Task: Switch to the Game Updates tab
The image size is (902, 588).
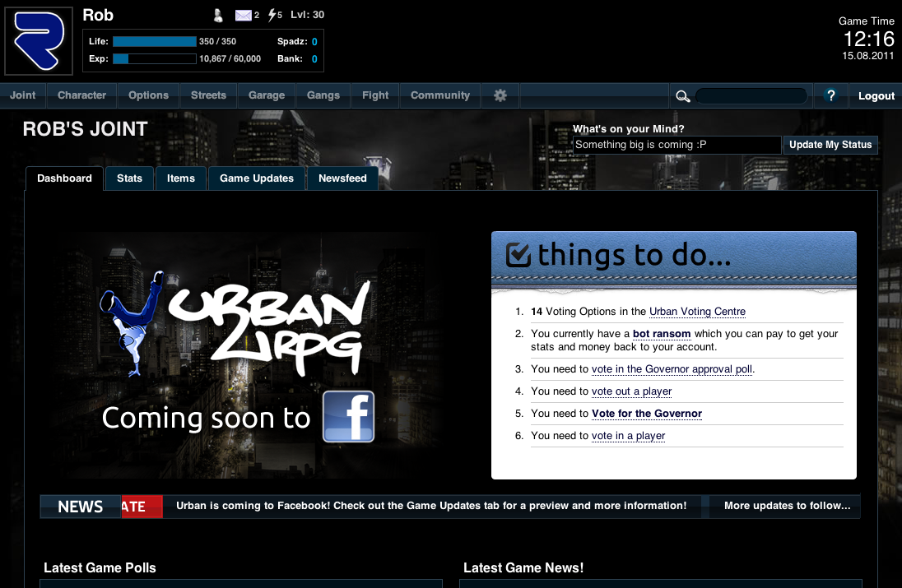Action: pos(257,178)
